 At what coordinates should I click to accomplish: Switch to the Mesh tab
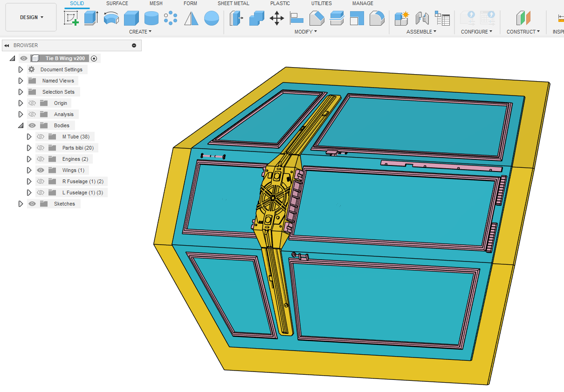coord(156,3)
